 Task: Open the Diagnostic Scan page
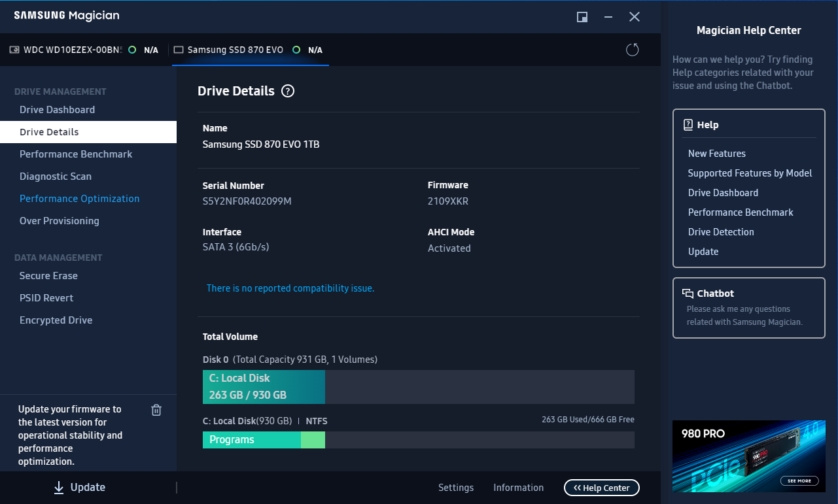coord(56,176)
